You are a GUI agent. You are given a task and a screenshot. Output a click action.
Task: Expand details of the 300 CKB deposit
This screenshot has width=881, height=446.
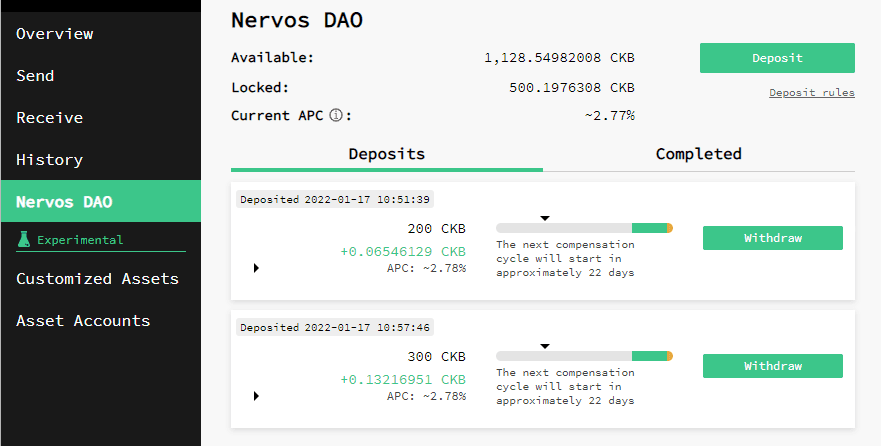click(x=256, y=396)
